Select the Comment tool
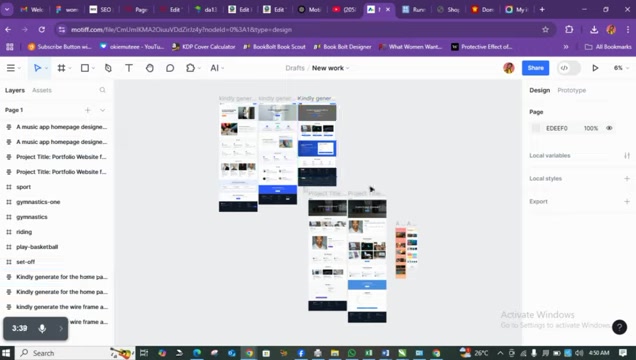Image resolution: width=636 pixels, height=360 pixels. click(x=170, y=68)
